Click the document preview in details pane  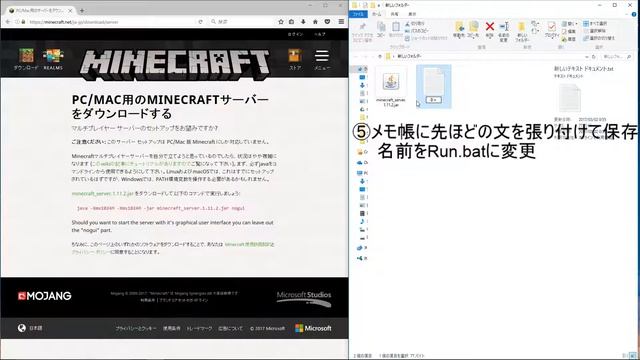[569, 98]
